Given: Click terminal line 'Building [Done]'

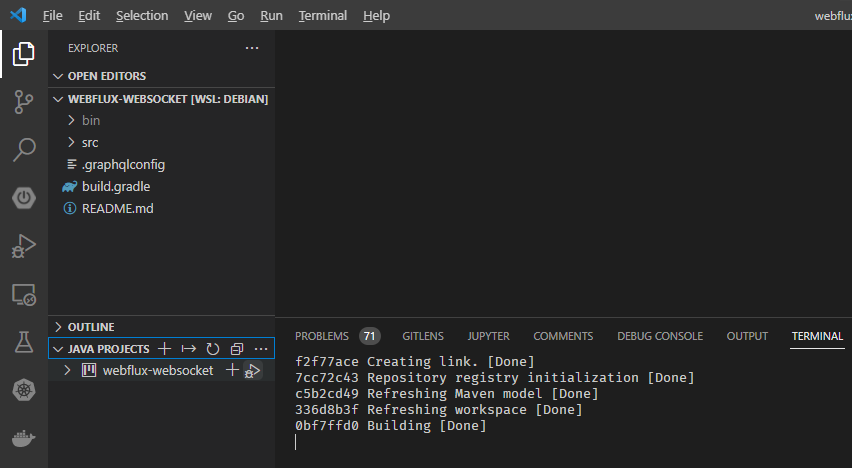Looking at the screenshot, I should (427, 426).
